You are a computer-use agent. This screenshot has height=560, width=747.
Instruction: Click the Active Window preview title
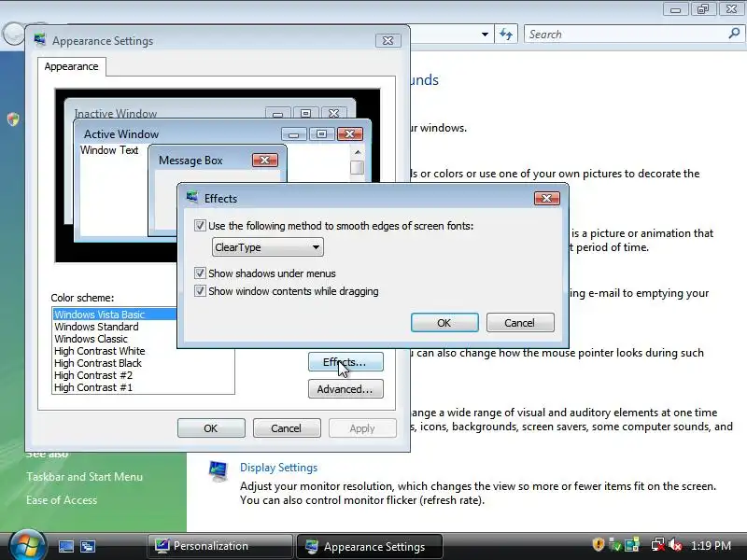point(121,134)
